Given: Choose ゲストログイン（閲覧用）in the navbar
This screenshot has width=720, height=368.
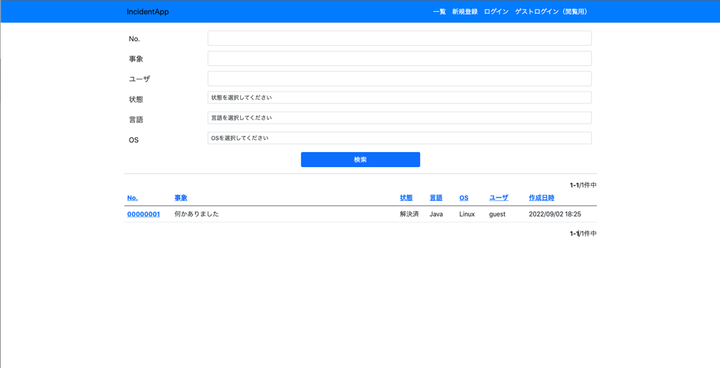Looking at the screenshot, I should (x=551, y=12).
